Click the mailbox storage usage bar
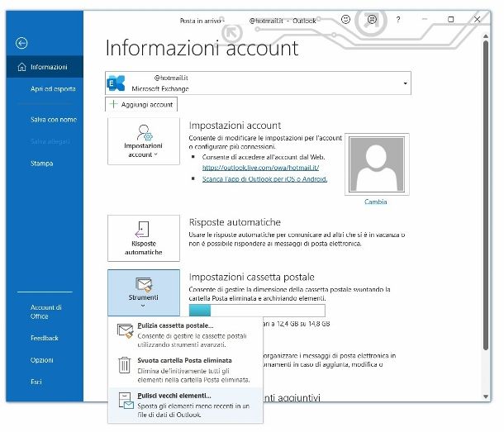The width and height of the screenshot is (504, 432). tap(257, 311)
